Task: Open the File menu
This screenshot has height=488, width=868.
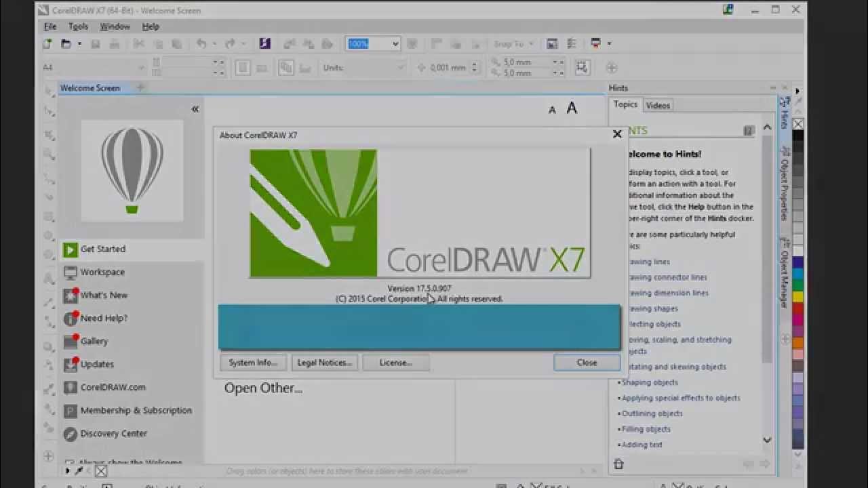Action: [50, 26]
